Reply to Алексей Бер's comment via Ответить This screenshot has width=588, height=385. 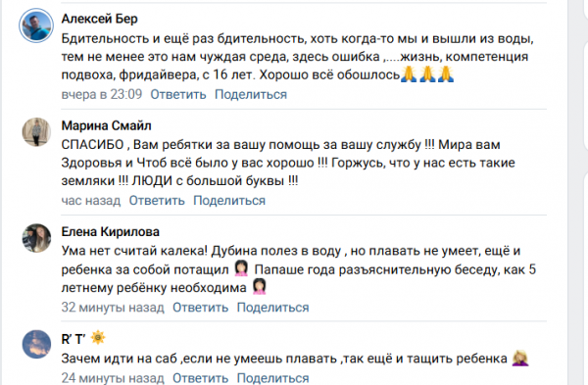pyautogui.click(x=178, y=94)
